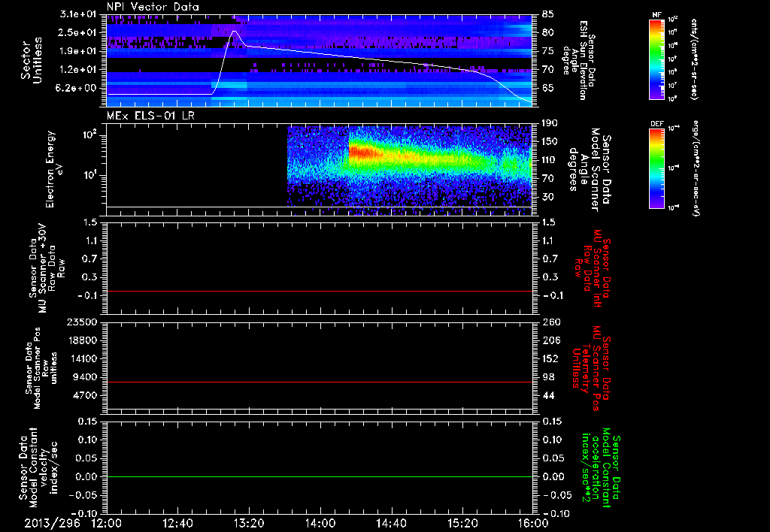Viewport: 770px width, 532px height.
Task: Click the red line in the MU Scanner +30V panel
Action: [x=320, y=291]
